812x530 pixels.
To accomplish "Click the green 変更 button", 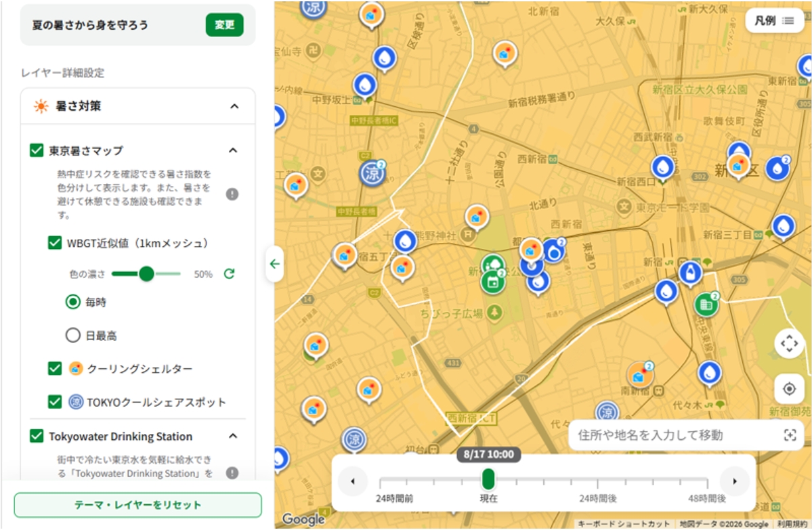I will pos(224,25).
